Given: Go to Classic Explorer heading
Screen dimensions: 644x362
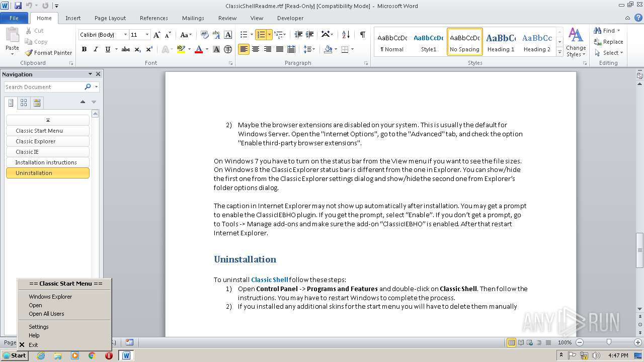Looking at the screenshot, I should 48,141.
